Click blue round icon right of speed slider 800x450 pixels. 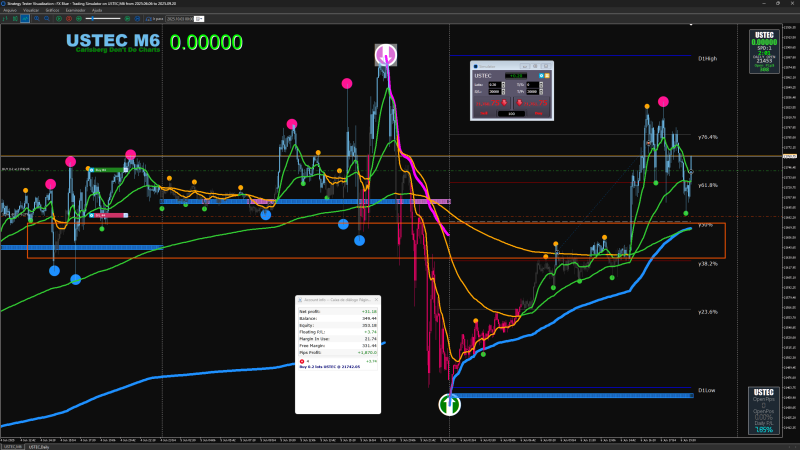[137, 19]
